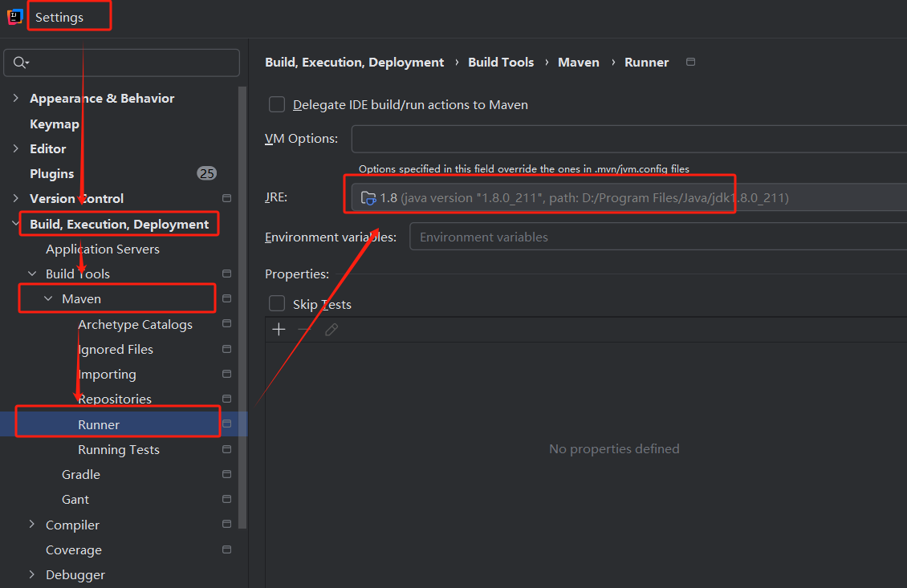Expand the Version Control chevron
The image size is (907, 588).
15,198
